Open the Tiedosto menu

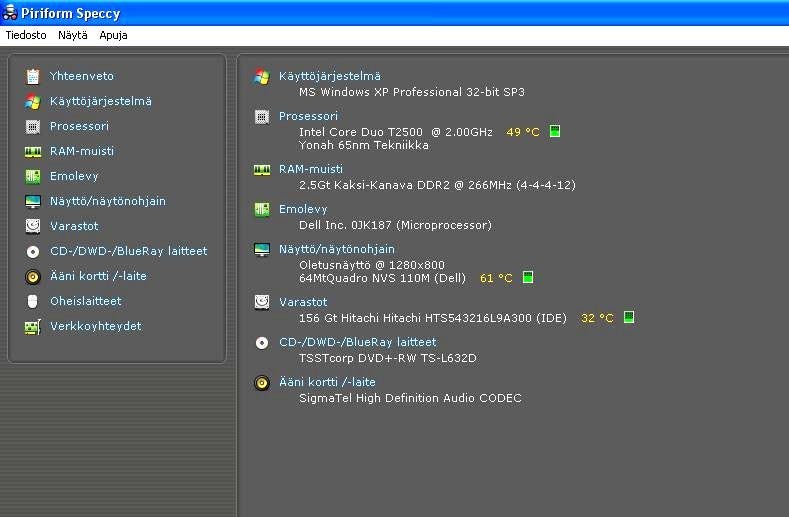(26, 35)
